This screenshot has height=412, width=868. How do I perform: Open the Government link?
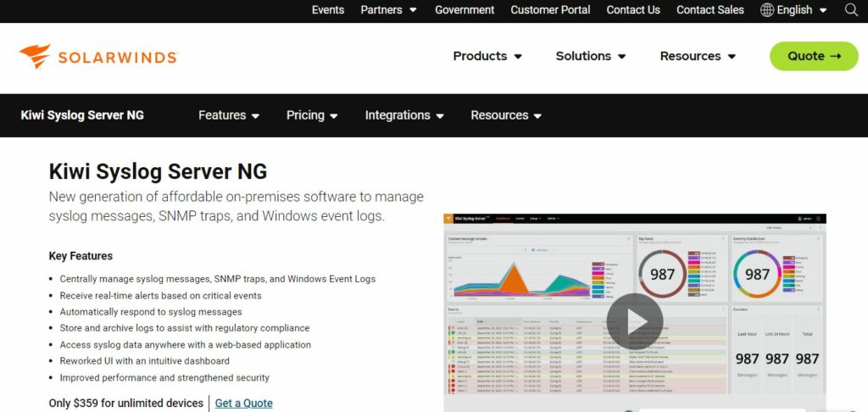(x=465, y=10)
